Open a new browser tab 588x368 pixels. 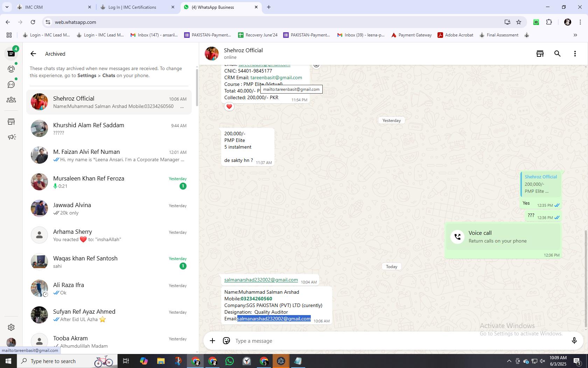(x=269, y=7)
